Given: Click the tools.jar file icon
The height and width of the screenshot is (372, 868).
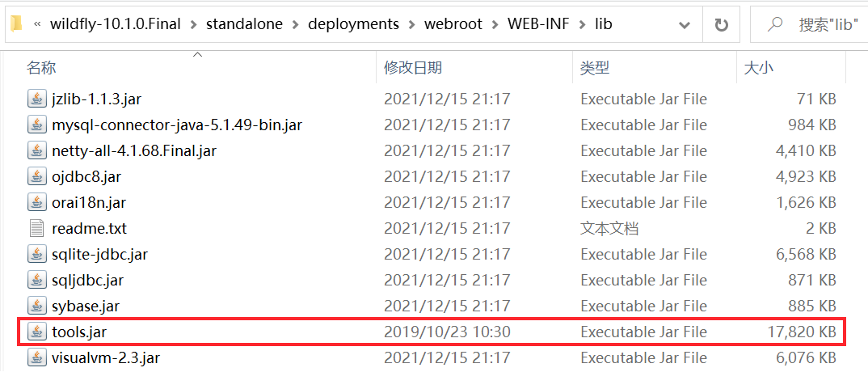Looking at the screenshot, I should click(x=36, y=332).
